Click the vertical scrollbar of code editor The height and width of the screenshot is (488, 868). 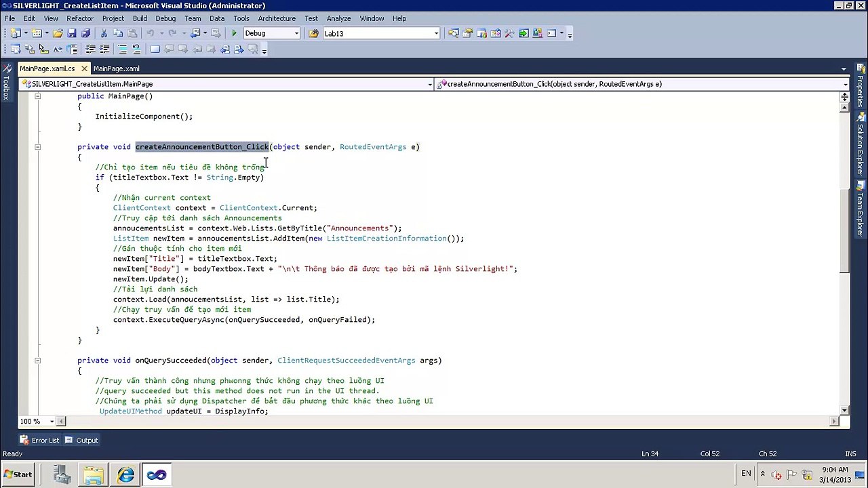click(844, 230)
